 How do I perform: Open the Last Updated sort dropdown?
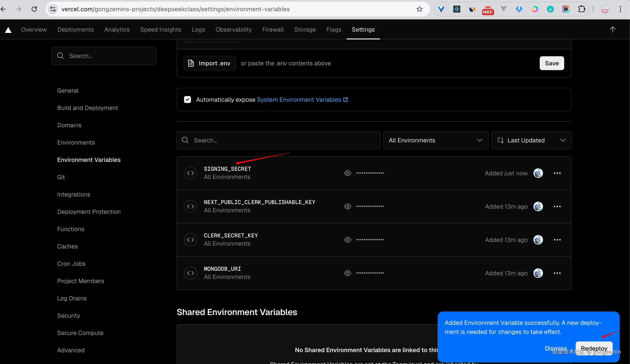click(x=531, y=140)
